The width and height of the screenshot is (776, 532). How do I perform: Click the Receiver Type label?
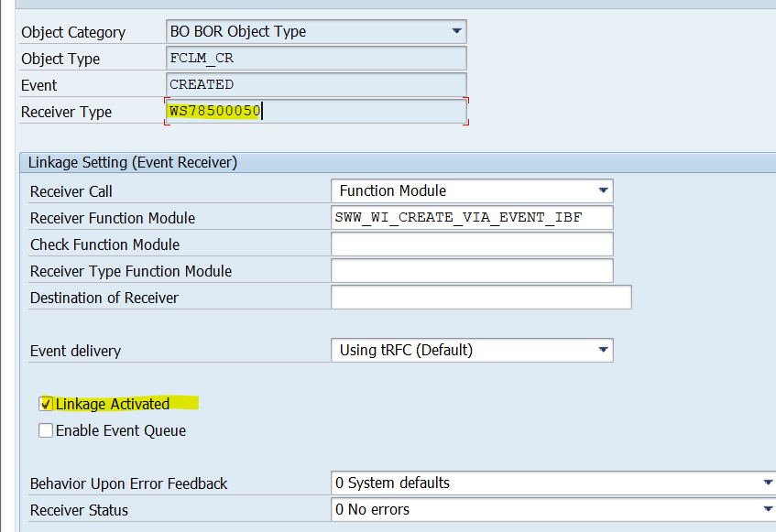pos(66,112)
